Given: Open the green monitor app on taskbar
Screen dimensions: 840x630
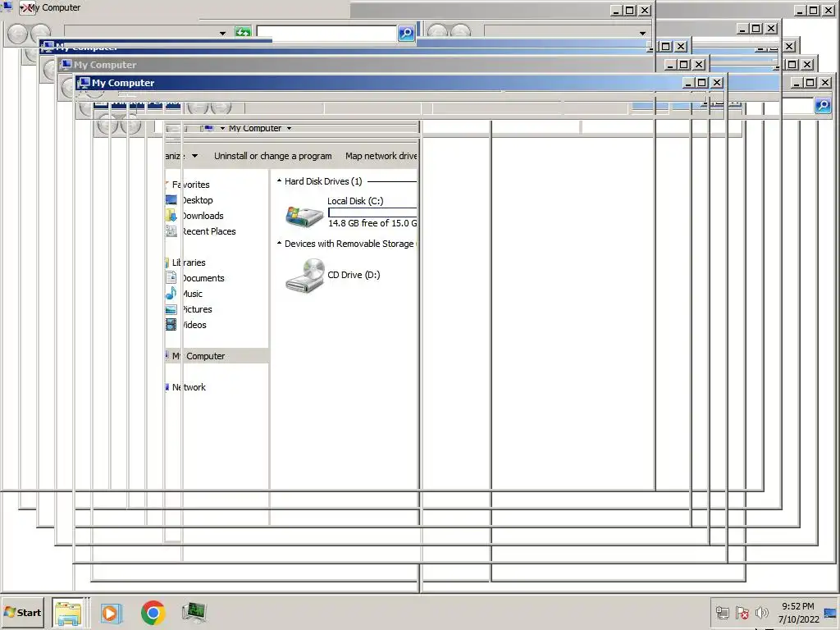Looking at the screenshot, I should coord(194,613).
